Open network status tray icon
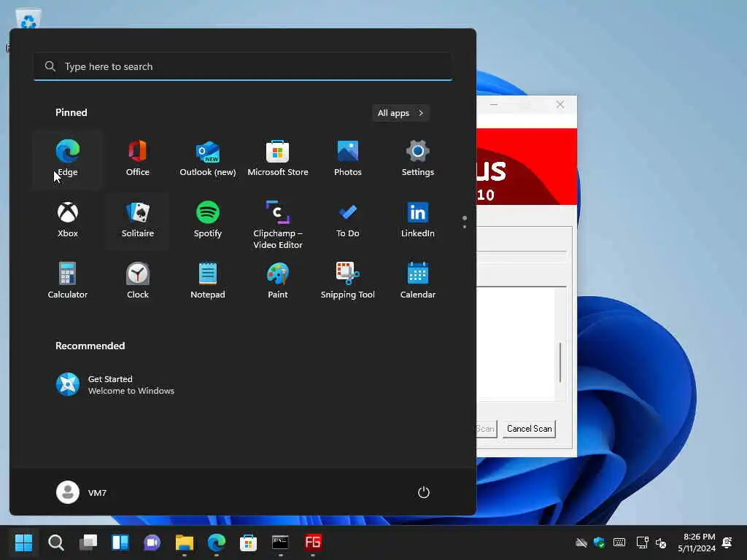The width and height of the screenshot is (747, 560). (x=642, y=542)
